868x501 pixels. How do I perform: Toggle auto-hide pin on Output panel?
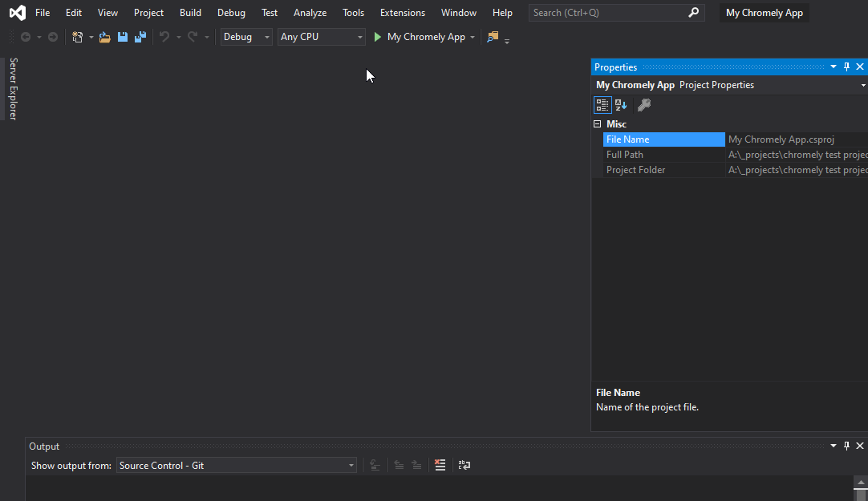click(x=846, y=446)
